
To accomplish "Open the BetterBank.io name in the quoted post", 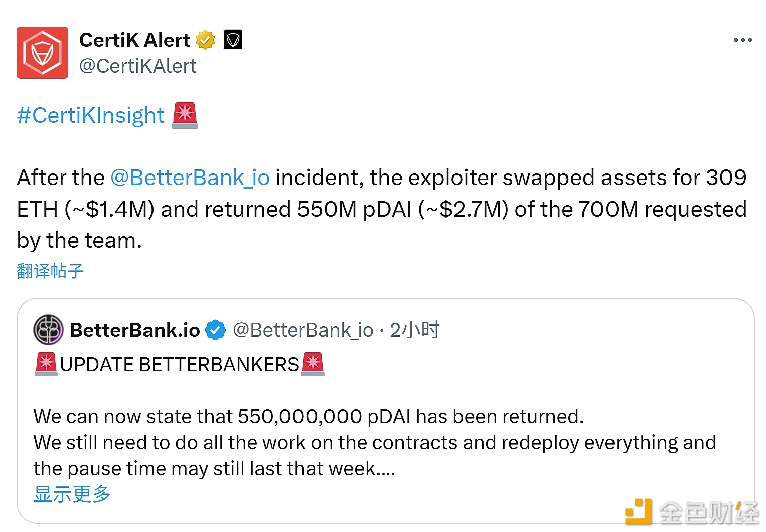I will (135, 330).
